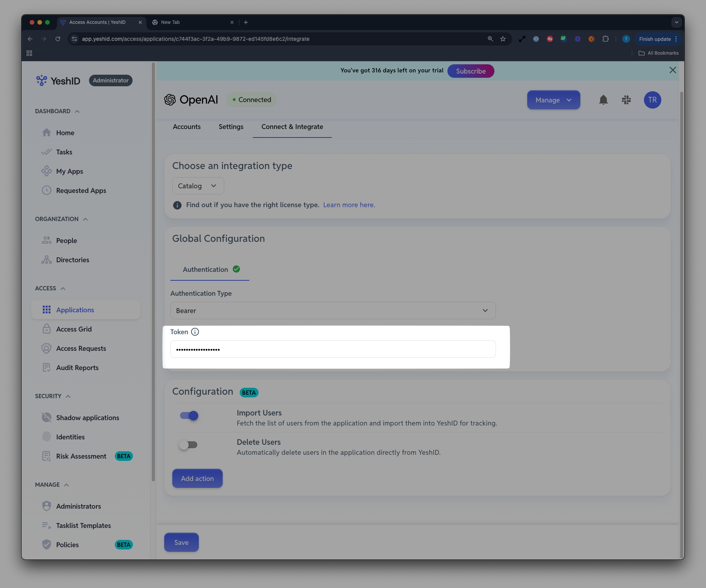706x588 pixels.
Task: Click the Slack integration icon
Action: (626, 100)
